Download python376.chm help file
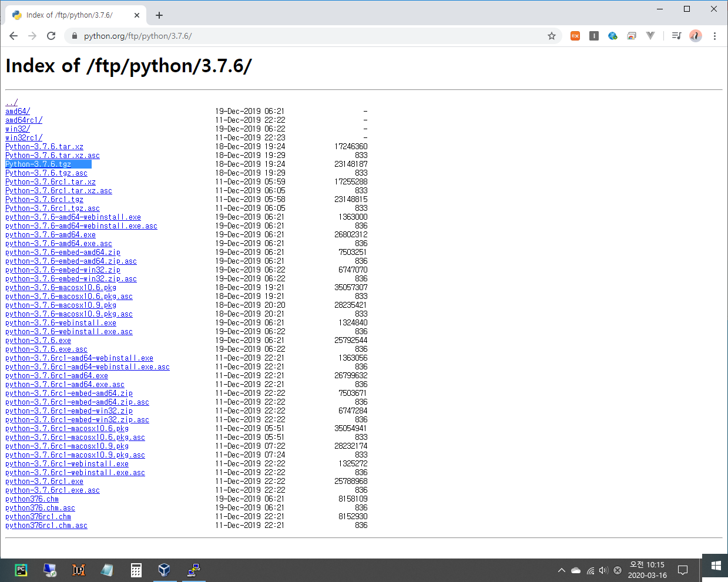Image resolution: width=728 pixels, height=582 pixels. point(32,499)
